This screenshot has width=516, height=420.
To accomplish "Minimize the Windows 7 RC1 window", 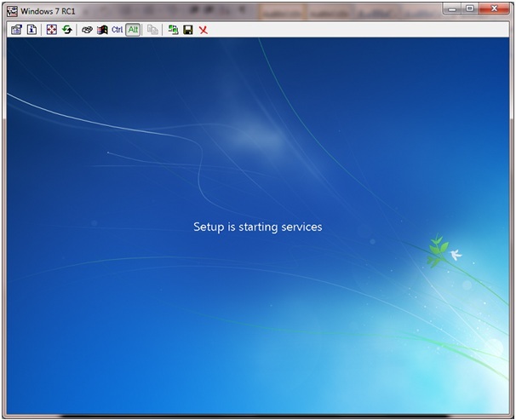I will [452, 9].
